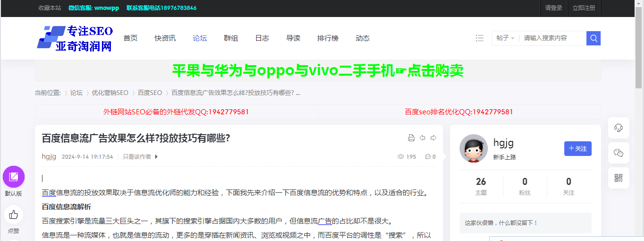This screenshot has width=644, height=241.
Task: Click the search magnifier button
Action: [594, 38]
